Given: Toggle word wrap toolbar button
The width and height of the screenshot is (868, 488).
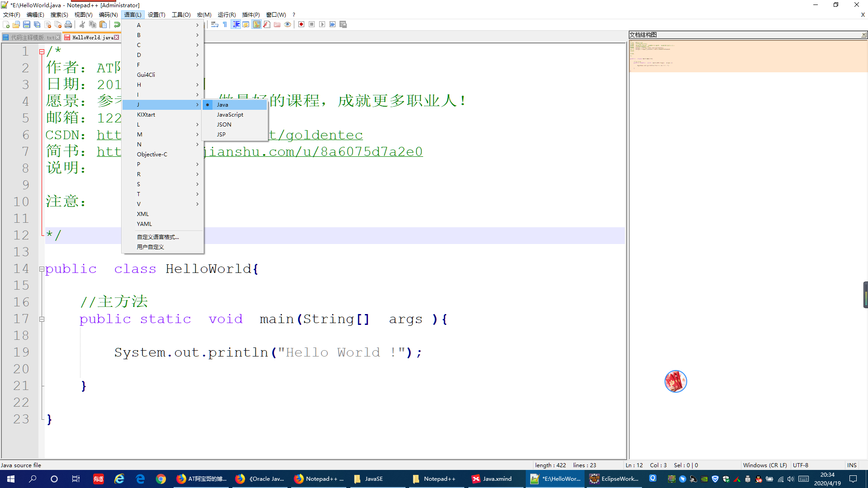Looking at the screenshot, I should [x=215, y=24].
